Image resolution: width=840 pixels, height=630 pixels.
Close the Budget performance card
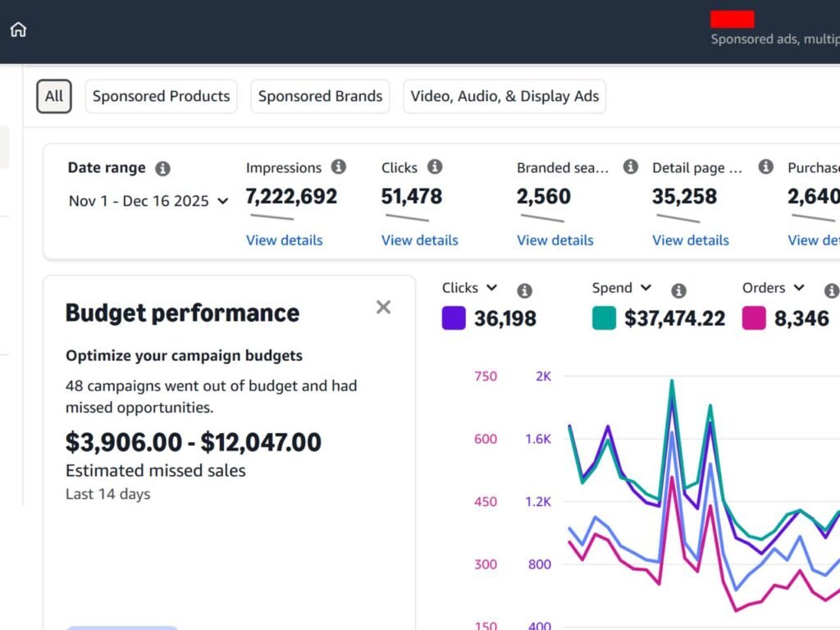pos(384,307)
